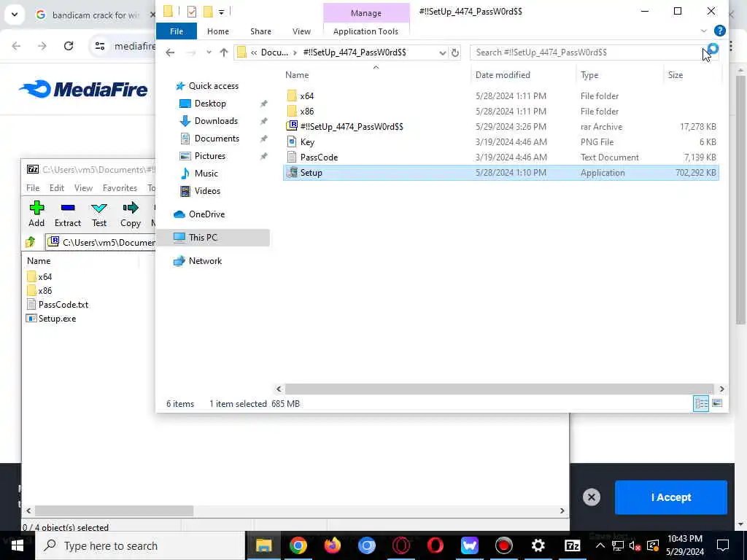Switch Explorer to large icons view
The width and height of the screenshot is (747, 560).
click(717, 403)
